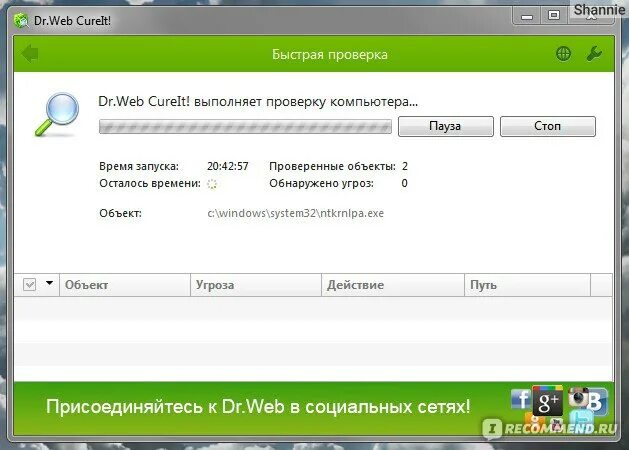The height and width of the screenshot is (450, 629).
Task: Click the start time value 20:42:57
Action: point(228,166)
